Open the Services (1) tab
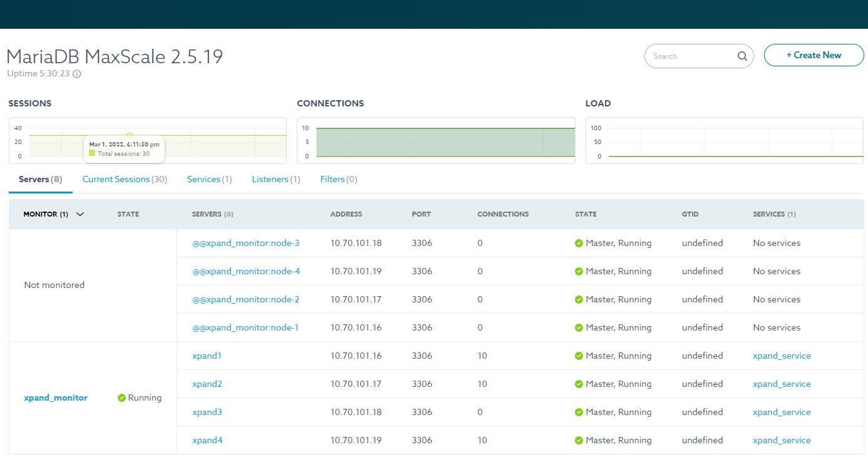This screenshot has width=868, height=457. point(209,179)
